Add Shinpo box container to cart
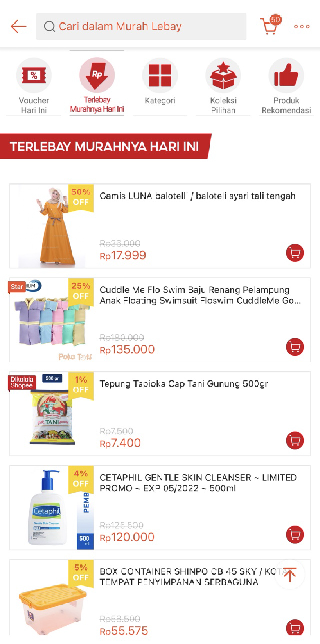Viewport: 320px width, 644px height. coord(295,627)
